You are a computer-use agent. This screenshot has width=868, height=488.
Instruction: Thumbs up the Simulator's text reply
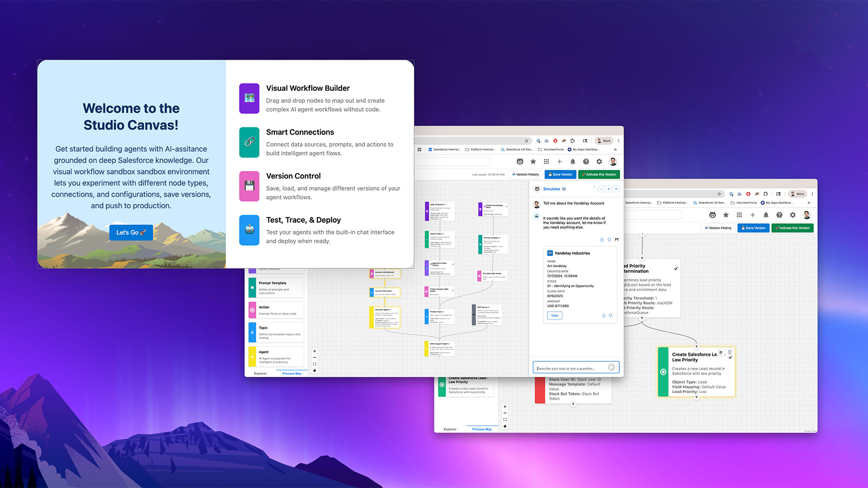pos(602,239)
